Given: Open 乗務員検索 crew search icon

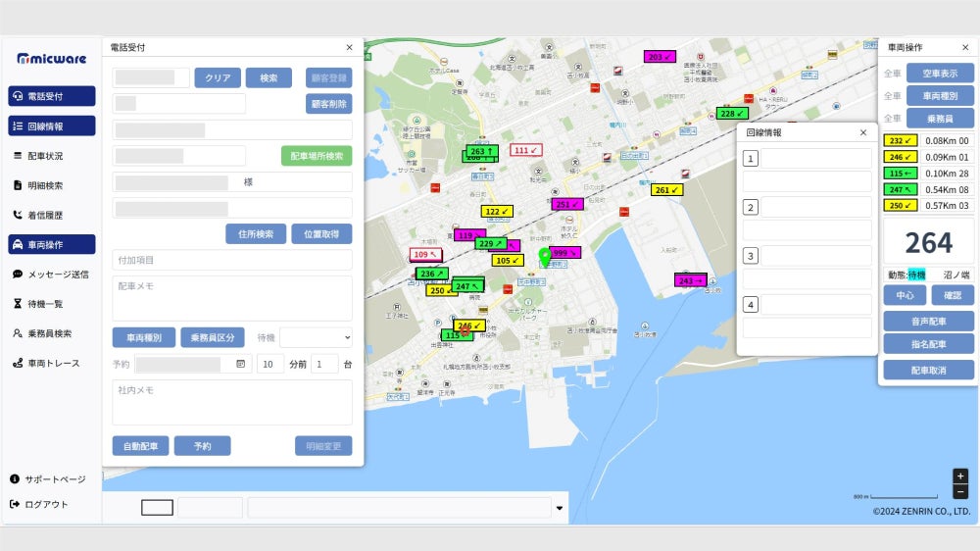Looking at the screenshot, I should 18,333.
